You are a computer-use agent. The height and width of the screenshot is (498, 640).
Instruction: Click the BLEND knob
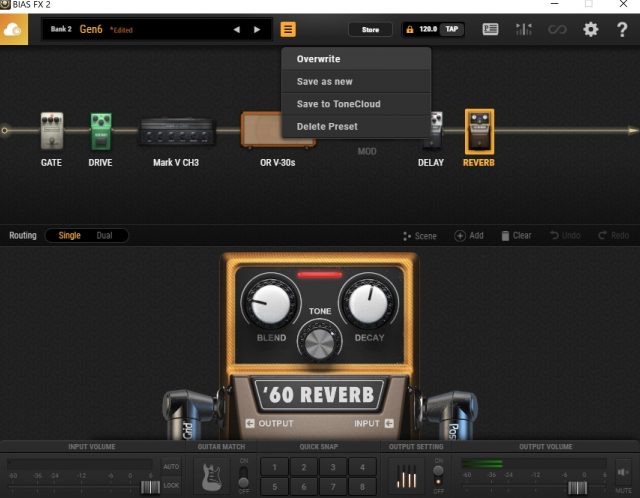tap(271, 303)
